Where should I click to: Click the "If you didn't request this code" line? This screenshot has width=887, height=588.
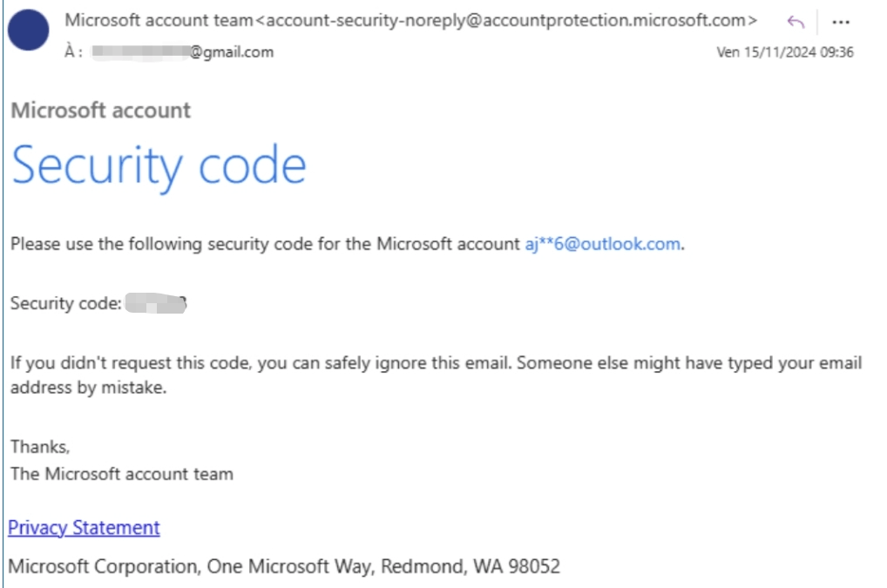tap(436, 362)
